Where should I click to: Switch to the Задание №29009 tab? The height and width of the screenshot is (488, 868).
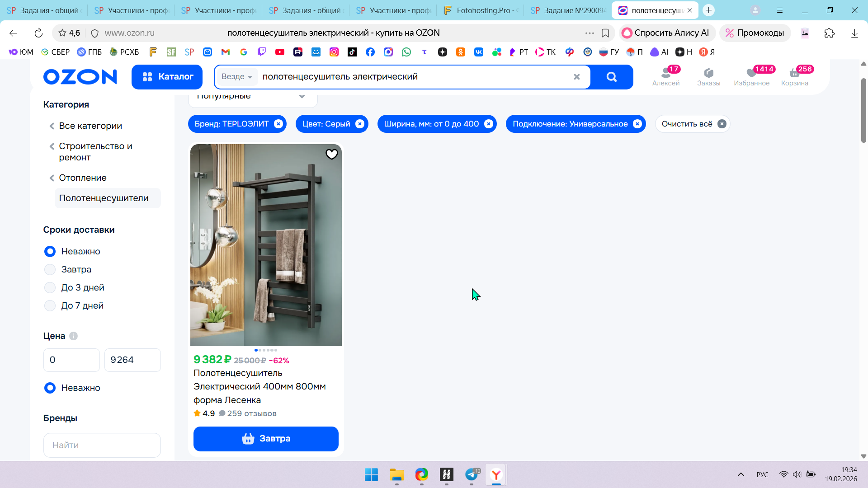point(569,10)
